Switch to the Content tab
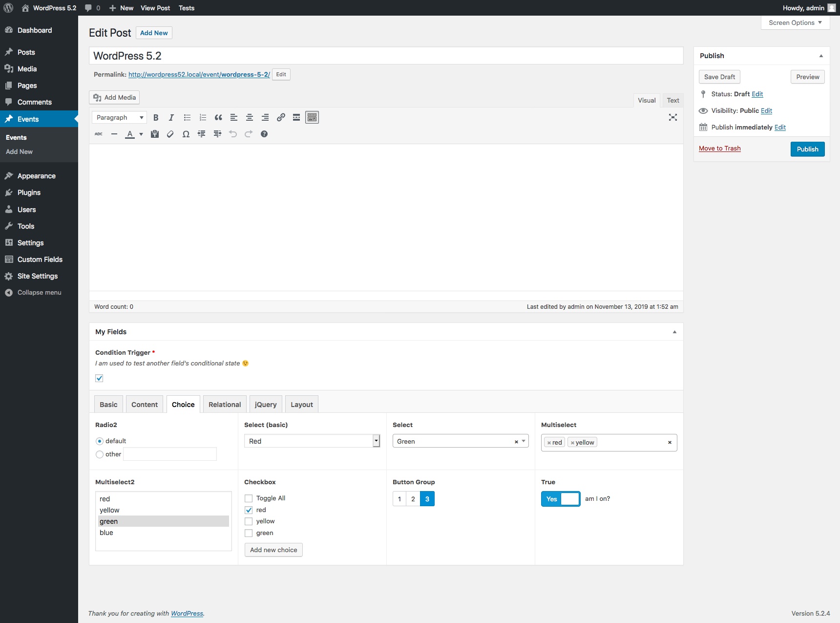The image size is (840, 623). click(x=145, y=405)
